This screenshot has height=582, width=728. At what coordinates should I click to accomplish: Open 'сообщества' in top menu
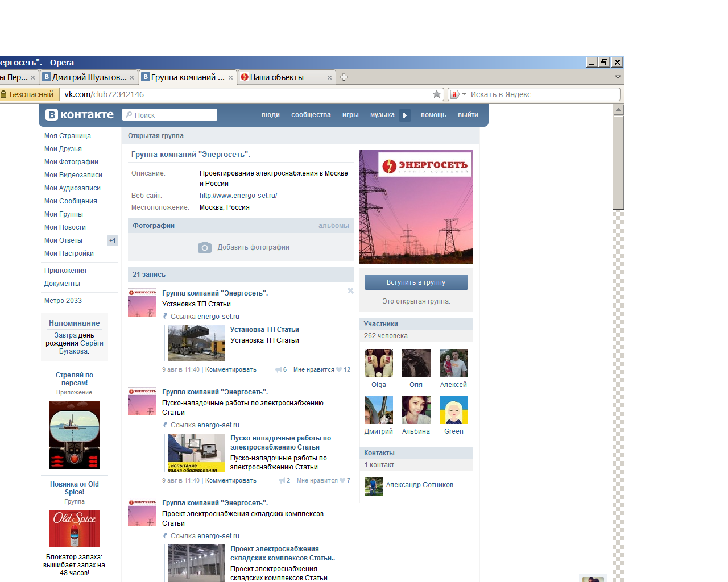point(311,115)
